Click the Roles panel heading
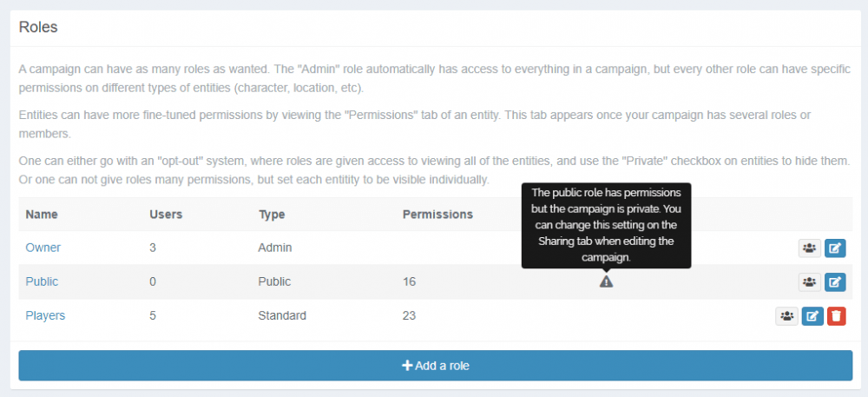The image size is (868, 397). (x=38, y=27)
